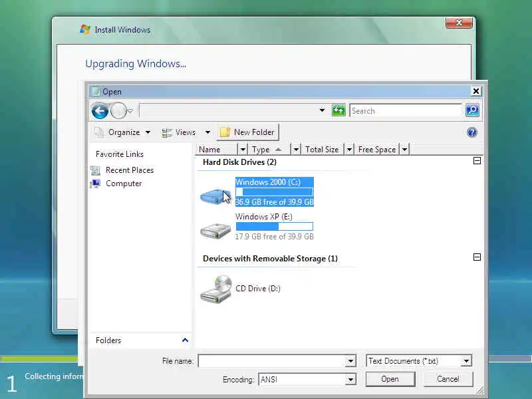Select the Windows 2000 (C:) drive icon

tap(215, 196)
